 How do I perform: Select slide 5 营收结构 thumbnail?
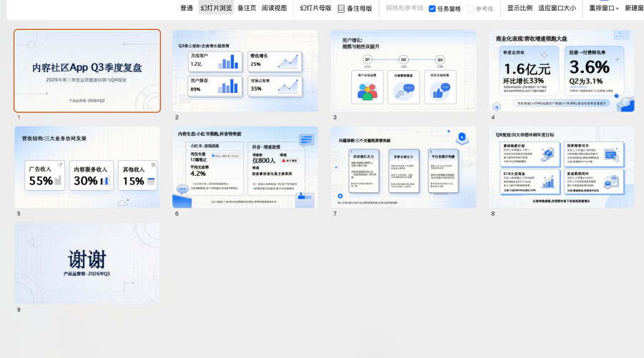pos(87,167)
